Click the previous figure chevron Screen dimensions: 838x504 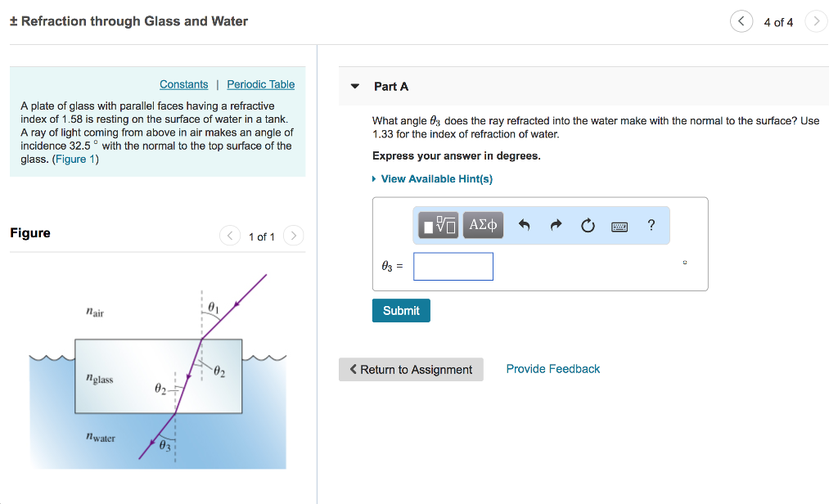tap(230, 235)
